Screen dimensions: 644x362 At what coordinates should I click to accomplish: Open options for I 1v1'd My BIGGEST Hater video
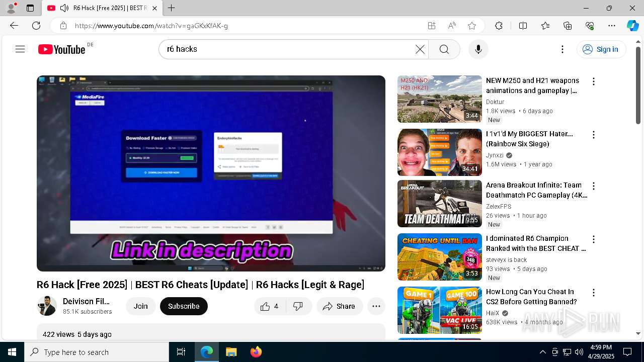(594, 135)
